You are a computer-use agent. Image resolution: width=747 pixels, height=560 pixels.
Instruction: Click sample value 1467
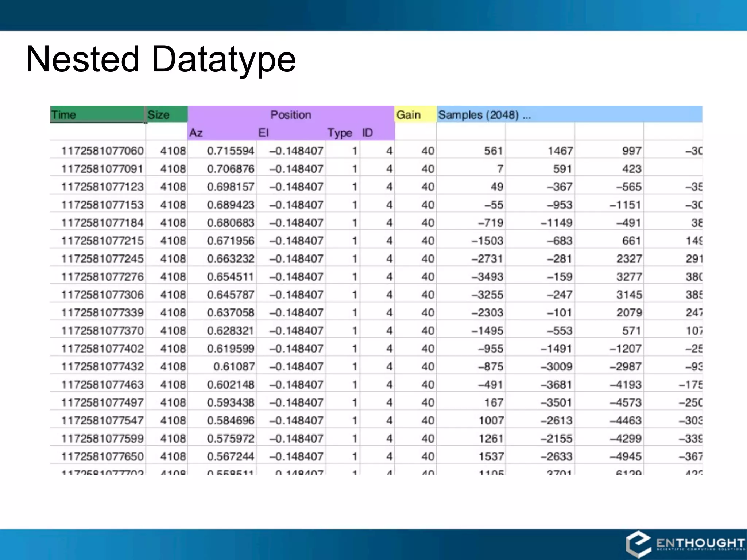pos(560,151)
